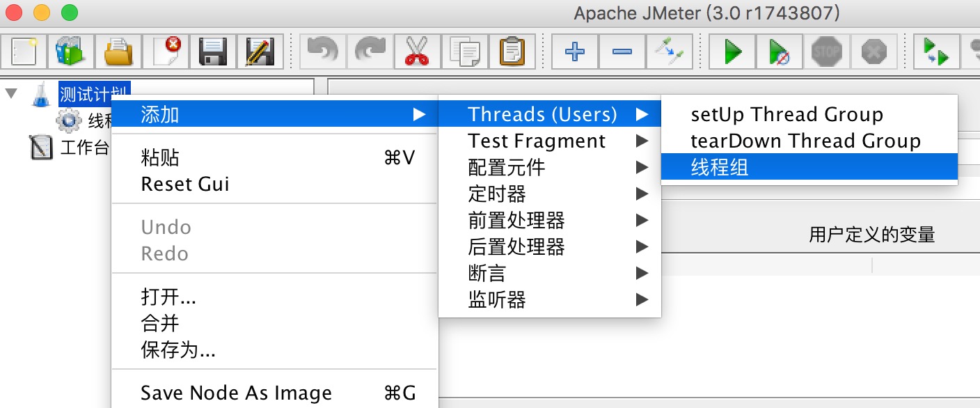Screen dimensions: 980x408
Task: Click the Redo arrow icon
Action: coord(370,52)
